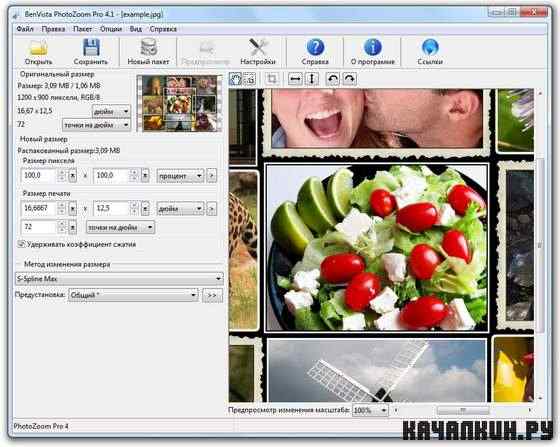Viewport: 560px width, 447px height.
Task: Open процент units dropdown
Action: pyautogui.click(x=180, y=176)
